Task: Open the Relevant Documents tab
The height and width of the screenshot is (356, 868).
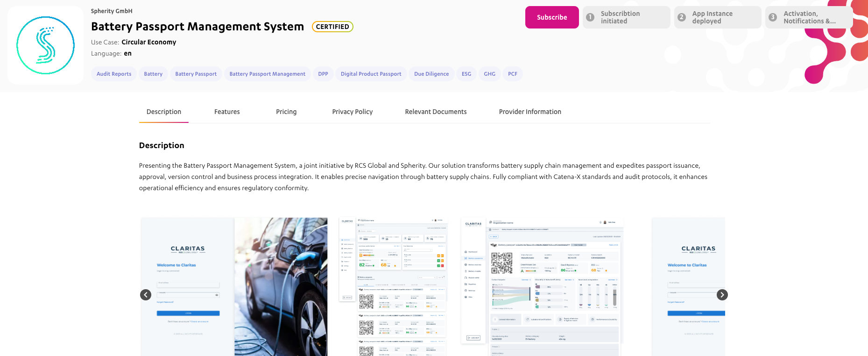Action: tap(436, 112)
